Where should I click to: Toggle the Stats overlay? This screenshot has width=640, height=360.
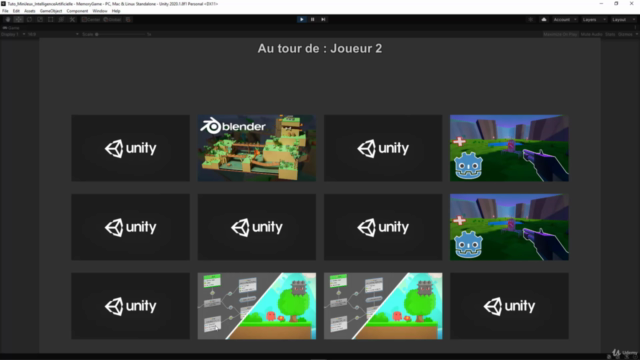pyautogui.click(x=610, y=34)
